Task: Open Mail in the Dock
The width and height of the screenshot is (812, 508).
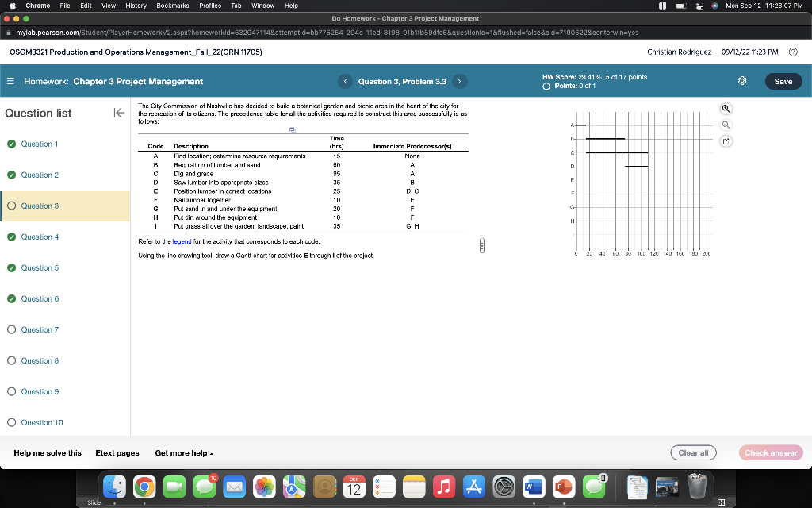Action: coord(234,487)
